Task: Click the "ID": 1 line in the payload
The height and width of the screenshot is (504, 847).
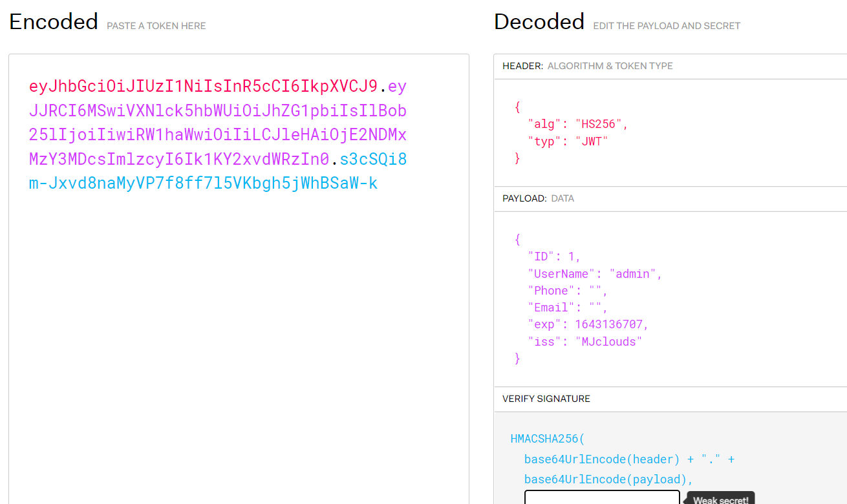Action: [554, 257]
